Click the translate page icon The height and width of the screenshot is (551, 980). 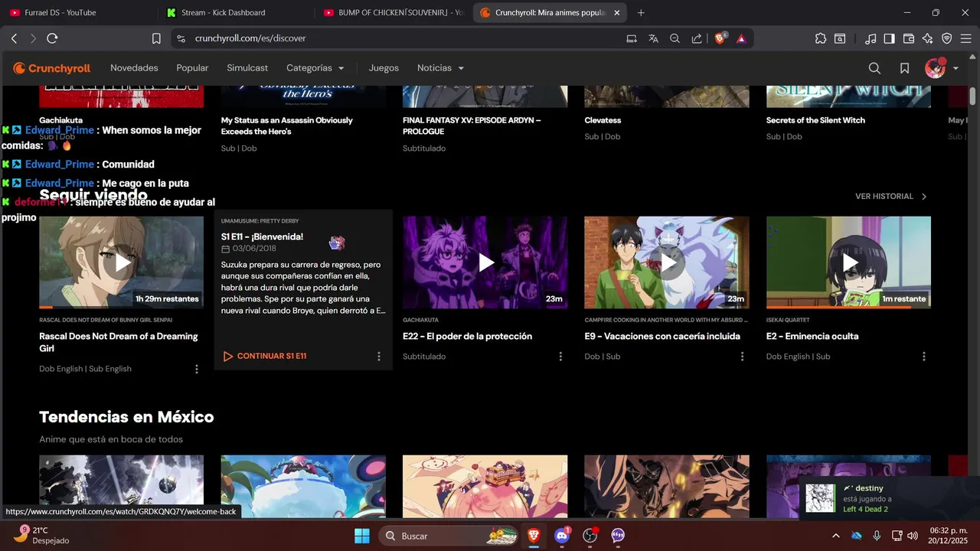click(653, 38)
